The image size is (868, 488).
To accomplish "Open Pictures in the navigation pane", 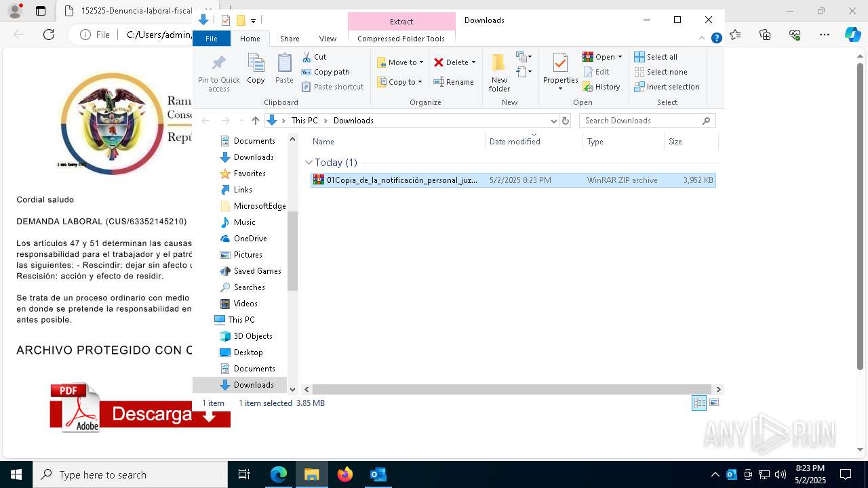I will point(248,255).
